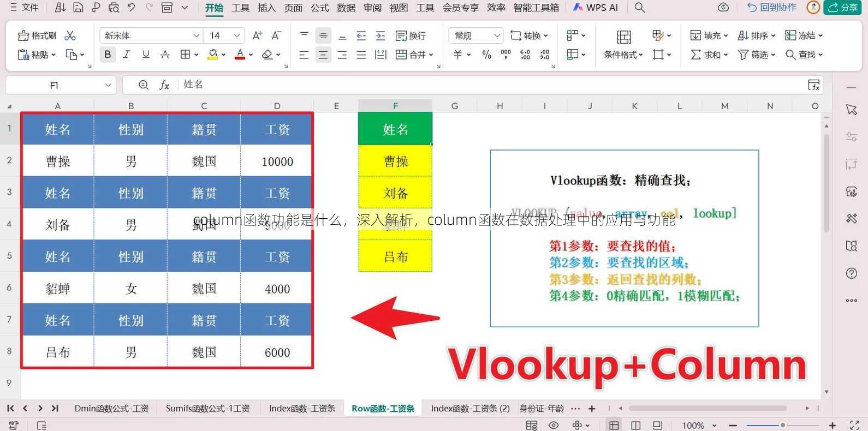868x431 pixels.
Task: Increase the indent
Action: coord(381,35)
